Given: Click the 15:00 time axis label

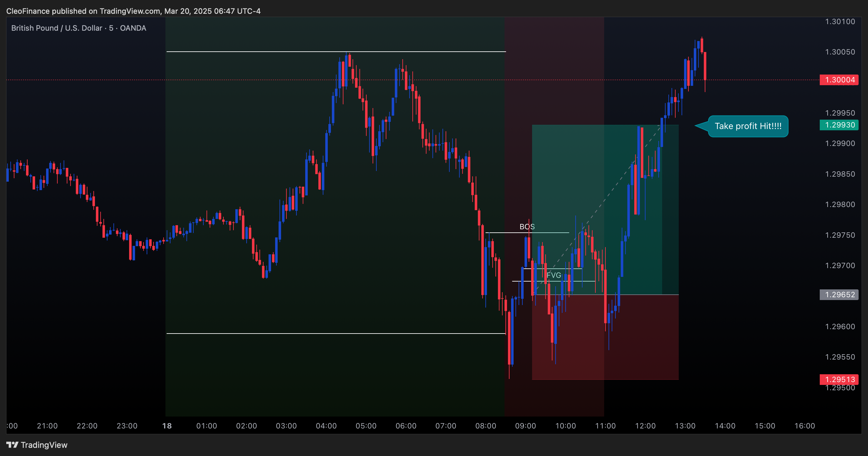Looking at the screenshot, I should [765, 426].
